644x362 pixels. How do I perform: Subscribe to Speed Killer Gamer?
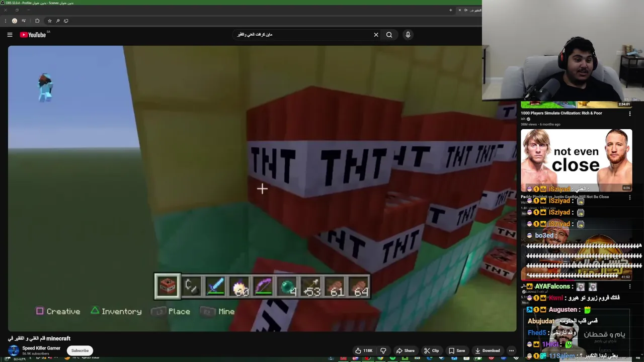[79, 350]
